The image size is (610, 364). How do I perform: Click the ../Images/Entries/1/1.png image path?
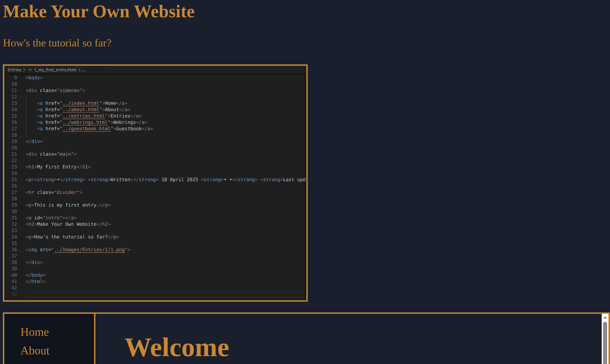(89, 250)
